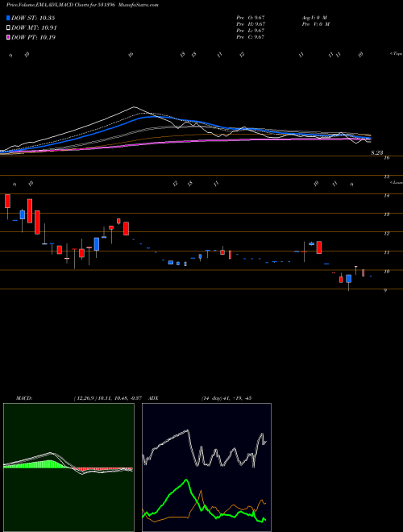Click the 10 price axis label

click(x=386, y=272)
